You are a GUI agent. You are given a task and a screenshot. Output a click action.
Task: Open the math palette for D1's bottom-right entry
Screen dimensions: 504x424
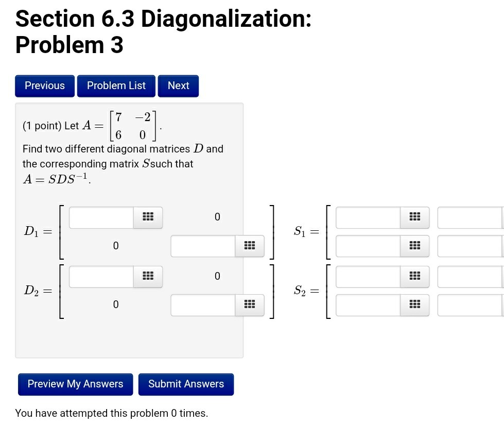coord(250,246)
